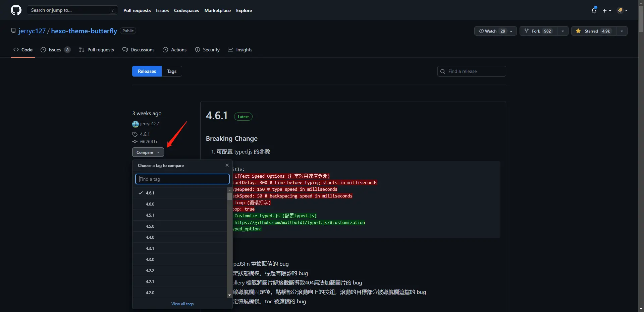Image resolution: width=644 pixels, height=312 pixels.
Task: Select checked tag 4.6.1 in list
Action: 180,193
